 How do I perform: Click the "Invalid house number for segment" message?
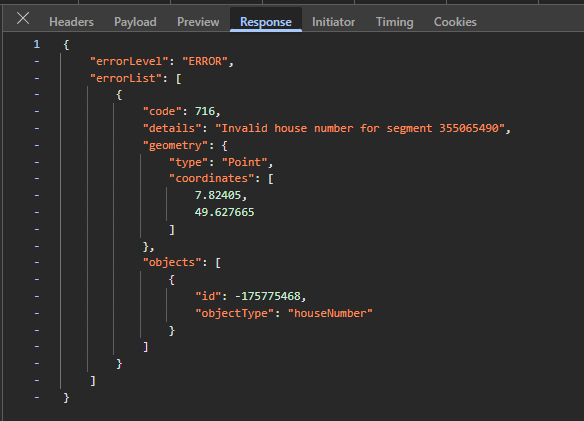[x=360, y=129]
